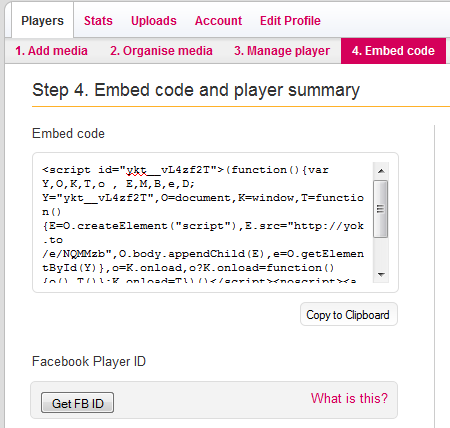The width and height of the screenshot is (450, 428).
Task: Click the embed code scrollbar up arrow
Action: point(381,171)
